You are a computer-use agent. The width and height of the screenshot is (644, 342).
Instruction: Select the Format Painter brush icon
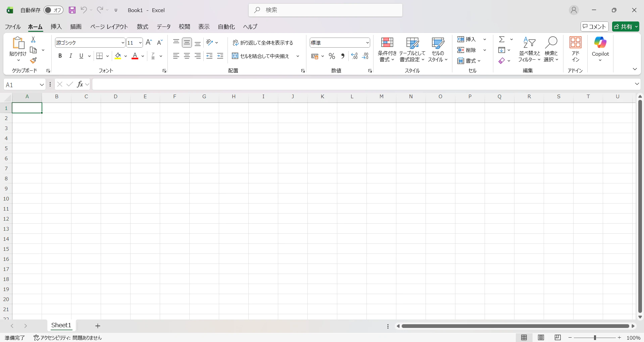pyautogui.click(x=33, y=60)
